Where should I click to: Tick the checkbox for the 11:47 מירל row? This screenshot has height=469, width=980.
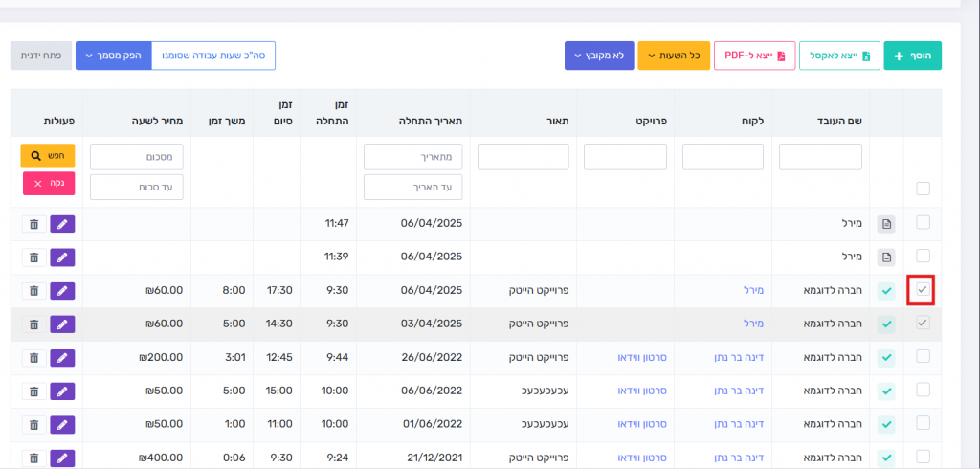pos(923,222)
